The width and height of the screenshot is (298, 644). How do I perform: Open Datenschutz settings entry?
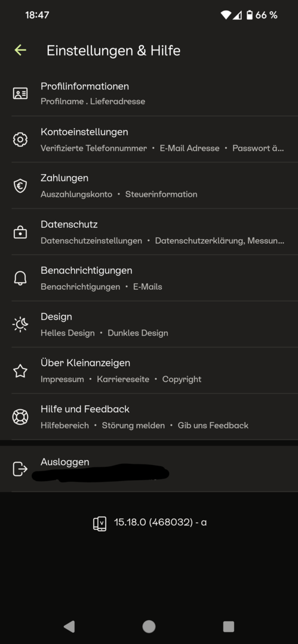click(x=149, y=232)
